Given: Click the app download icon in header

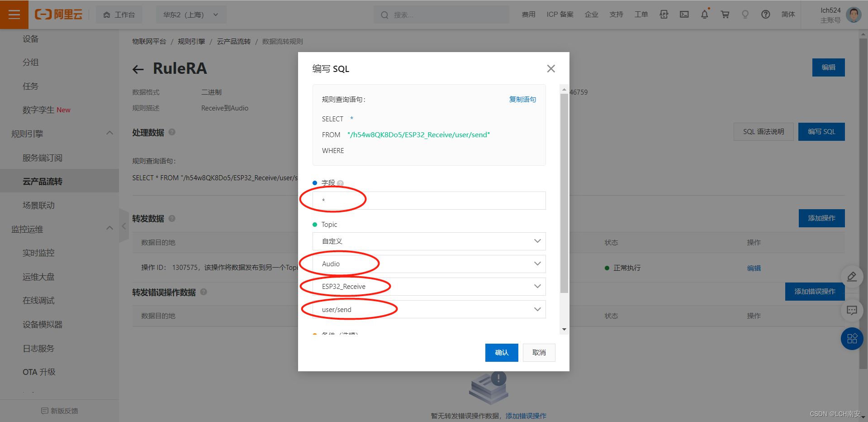Looking at the screenshot, I should click(664, 14).
